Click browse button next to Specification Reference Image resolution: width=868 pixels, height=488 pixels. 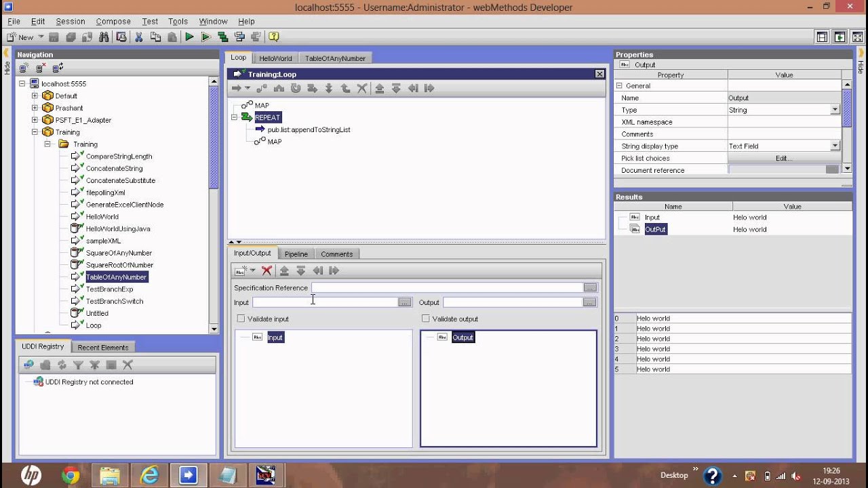click(x=590, y=288)
